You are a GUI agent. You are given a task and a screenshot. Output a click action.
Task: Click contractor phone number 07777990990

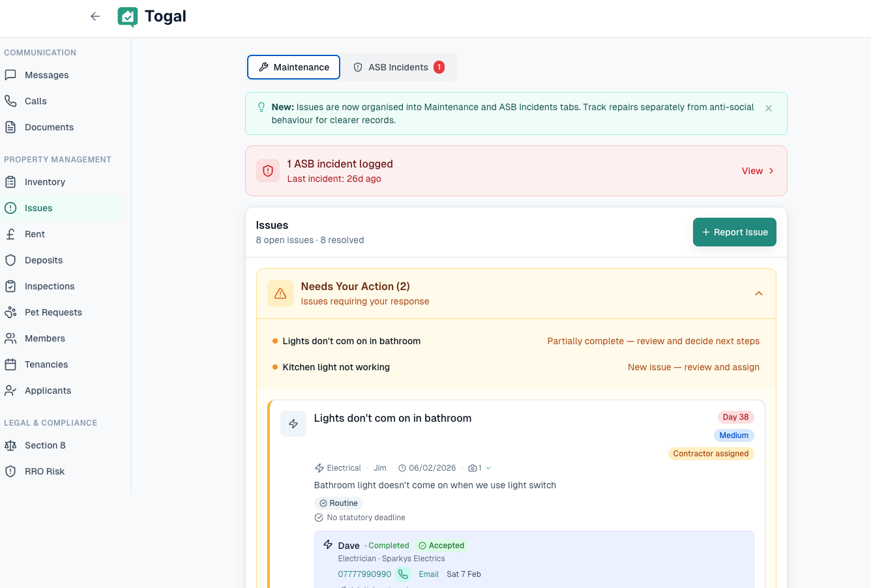pos(364,574)
